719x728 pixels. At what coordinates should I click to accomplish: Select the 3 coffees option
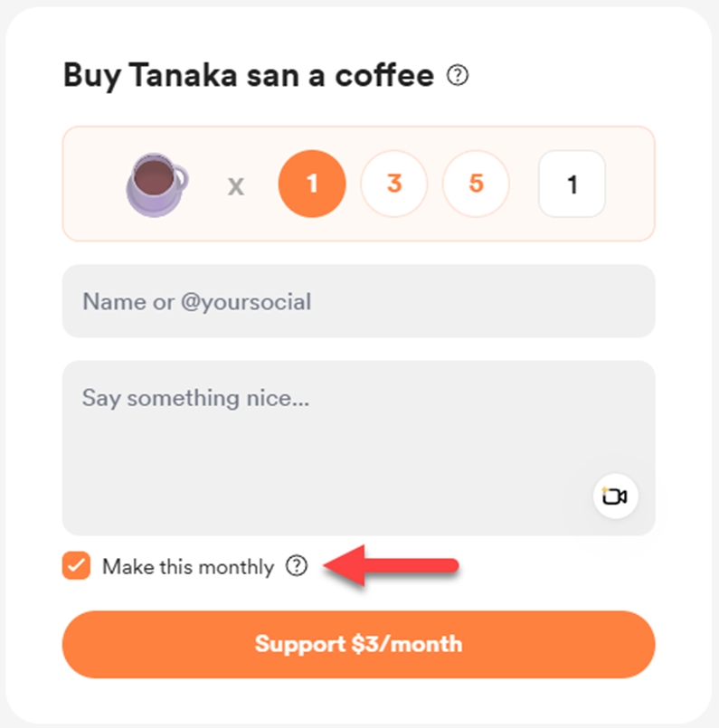pos(394,184)
